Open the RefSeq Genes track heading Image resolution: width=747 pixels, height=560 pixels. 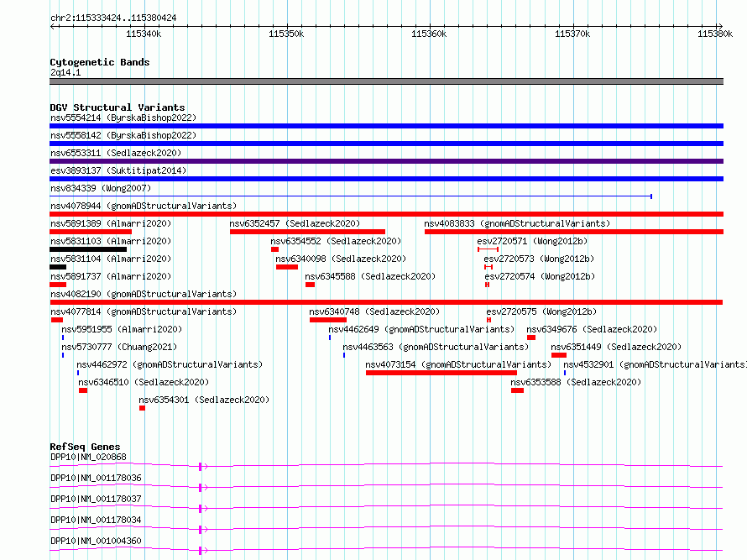(85, 447)
